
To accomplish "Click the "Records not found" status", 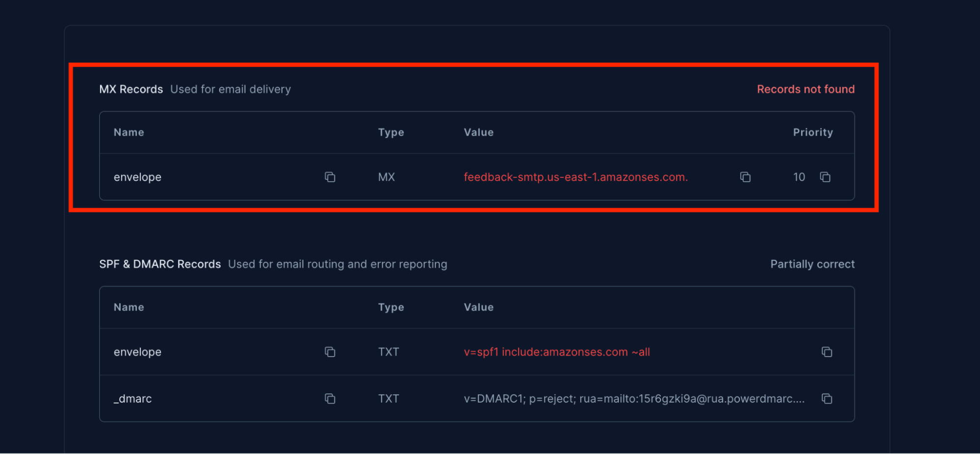I will pyautogui.click(x=805, y=89).
